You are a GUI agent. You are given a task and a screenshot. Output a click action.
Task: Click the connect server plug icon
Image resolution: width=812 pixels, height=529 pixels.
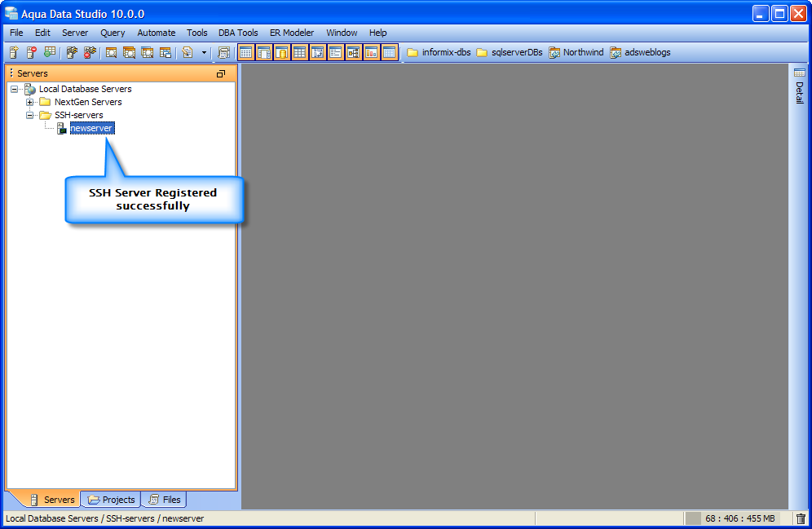(72, 52)
